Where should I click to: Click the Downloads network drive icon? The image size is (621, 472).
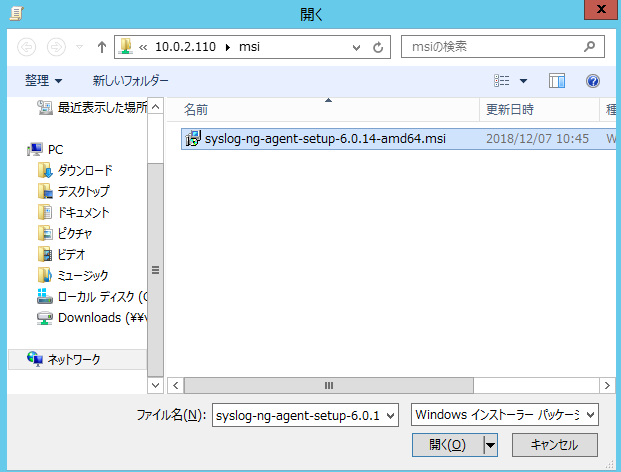click(45, 318)
